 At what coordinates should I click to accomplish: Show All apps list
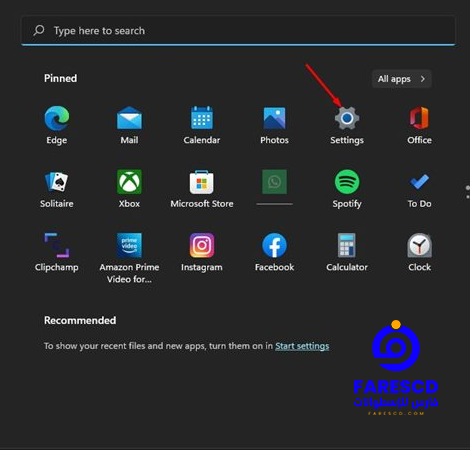402,79
